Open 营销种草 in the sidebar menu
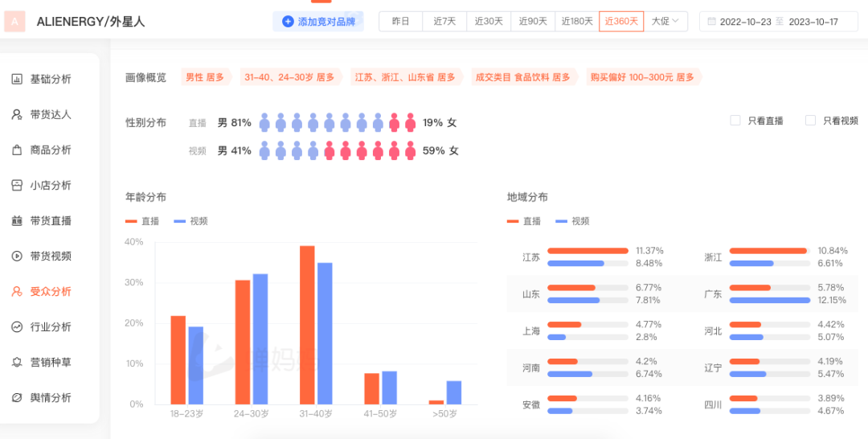868x439 pixels. [51, 362]
